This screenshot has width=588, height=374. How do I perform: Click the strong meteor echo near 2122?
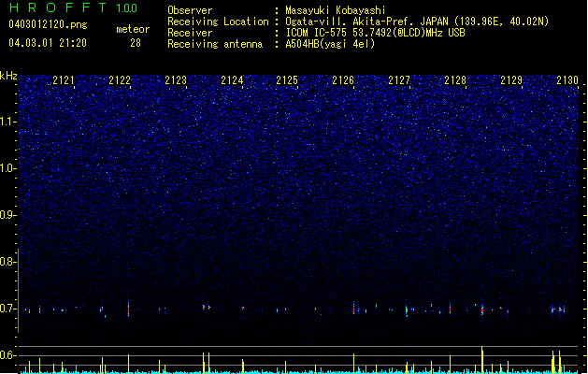(129, 309)
